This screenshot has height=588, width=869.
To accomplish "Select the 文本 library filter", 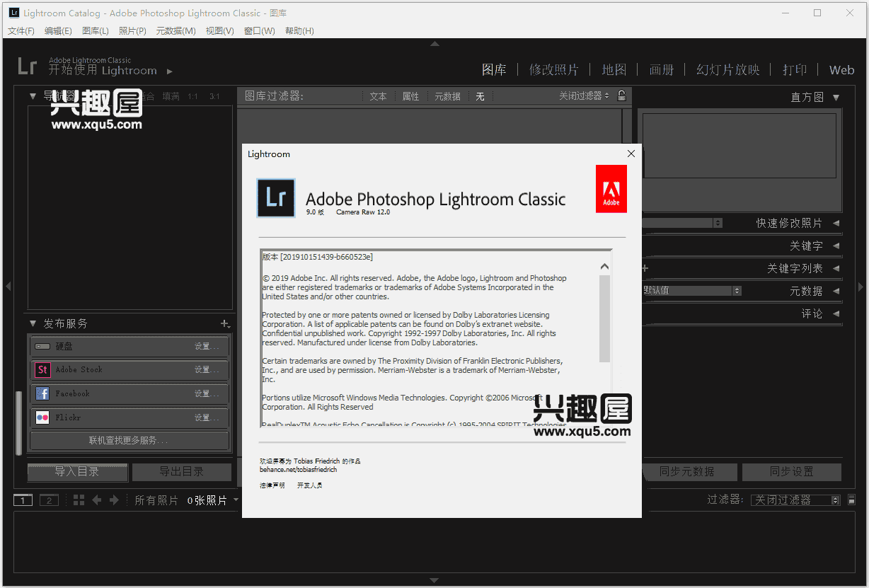I will [x=379, y=96].
